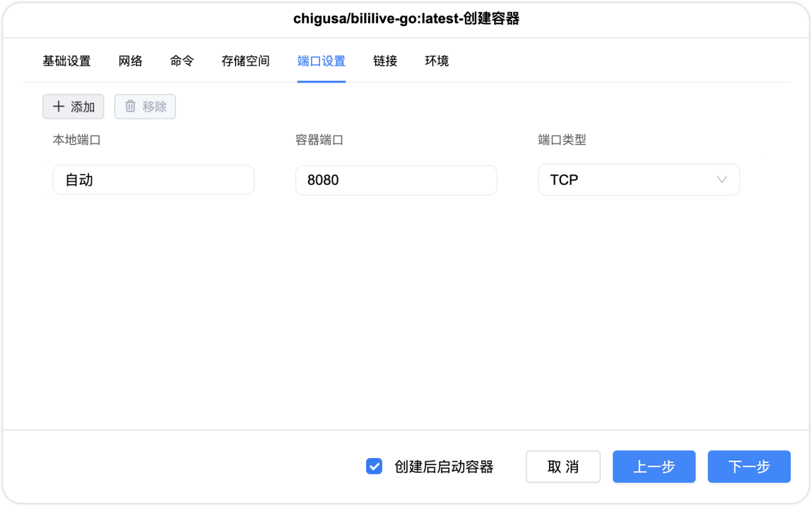Select the 端口设置 tab

pos(321,61)
